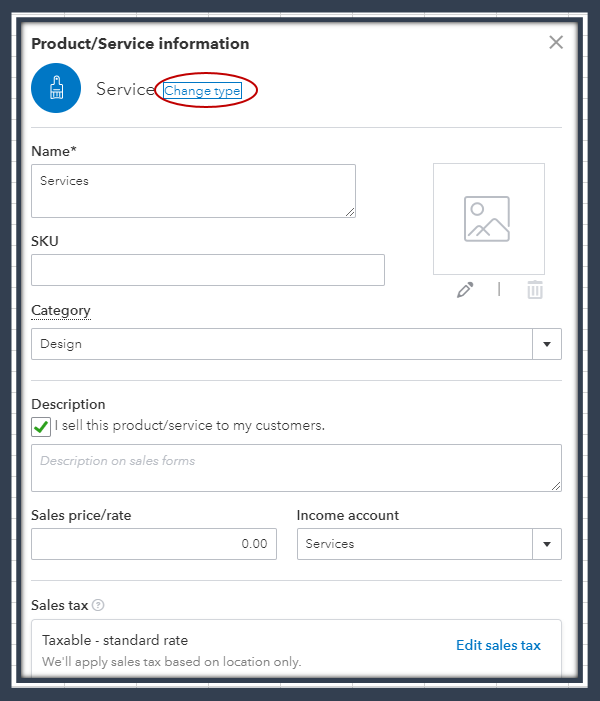The image size is (600, 701).
Task: Close the Product/Service information panel
Action: click(x=556, y=42)
